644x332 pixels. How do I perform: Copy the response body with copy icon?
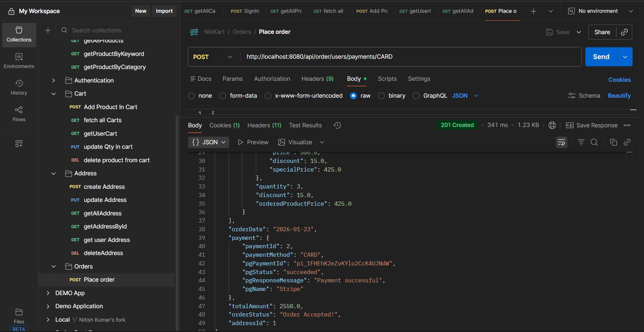point(613,142)
